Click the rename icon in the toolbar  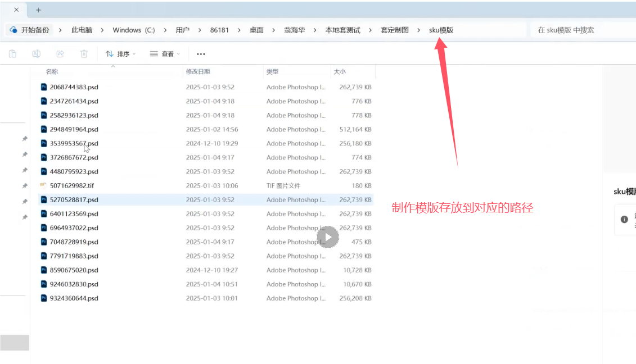pos(36,54)
